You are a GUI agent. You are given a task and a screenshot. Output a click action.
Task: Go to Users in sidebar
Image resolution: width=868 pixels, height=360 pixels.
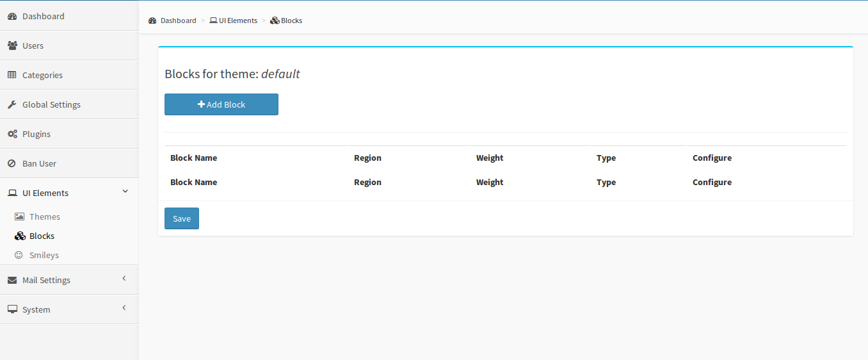(69, 45)
